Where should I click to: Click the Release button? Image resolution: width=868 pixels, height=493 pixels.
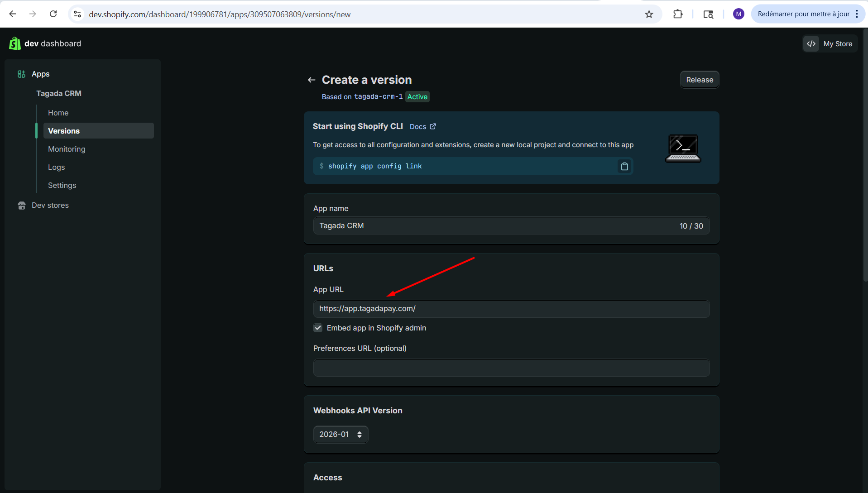[x=699, y=80]
